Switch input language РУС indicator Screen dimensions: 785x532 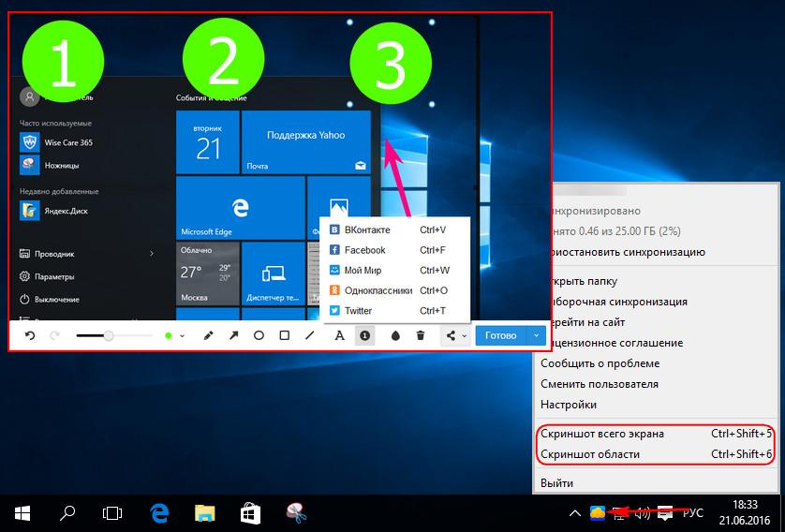coord(693,513)
